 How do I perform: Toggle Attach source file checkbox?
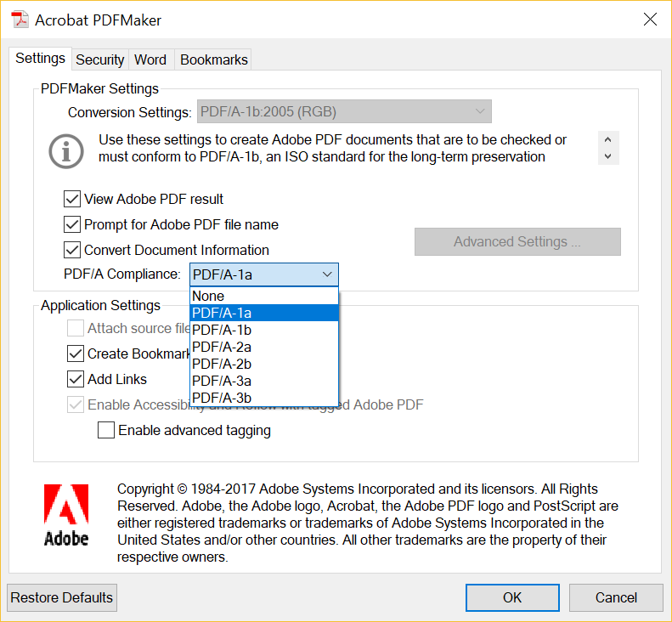(76, 328)
